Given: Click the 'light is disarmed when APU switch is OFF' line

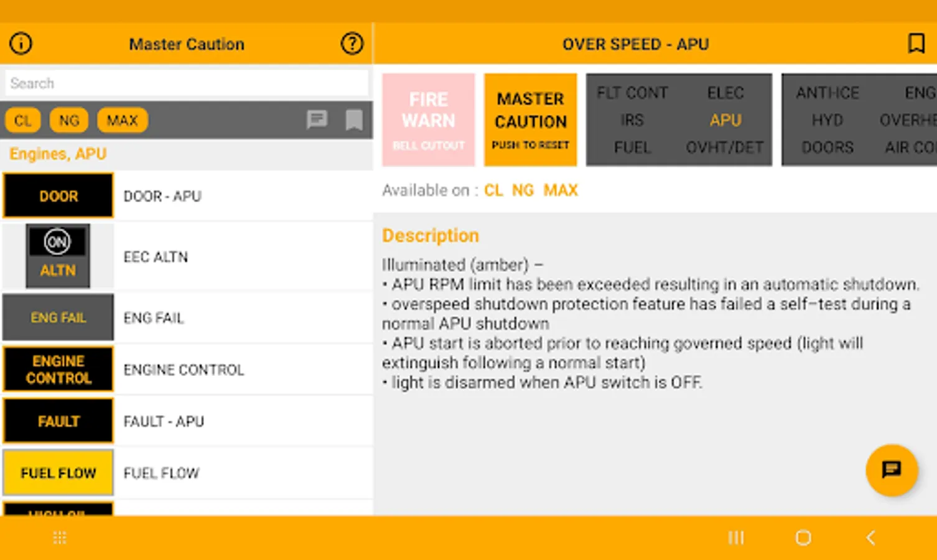Looking at the screenshot, I should [x=543, y=382].
